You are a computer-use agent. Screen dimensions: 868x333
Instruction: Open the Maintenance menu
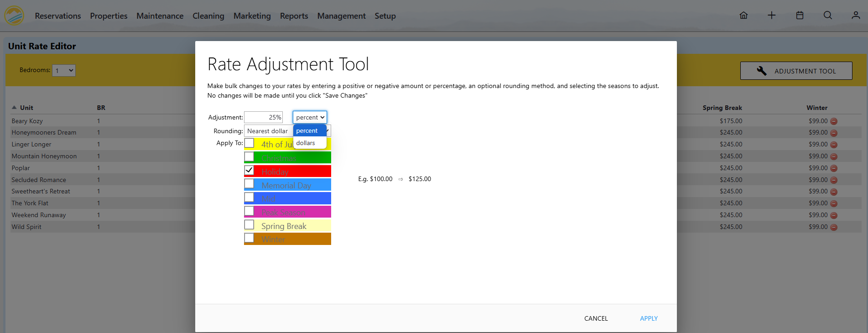pos(160,16)
